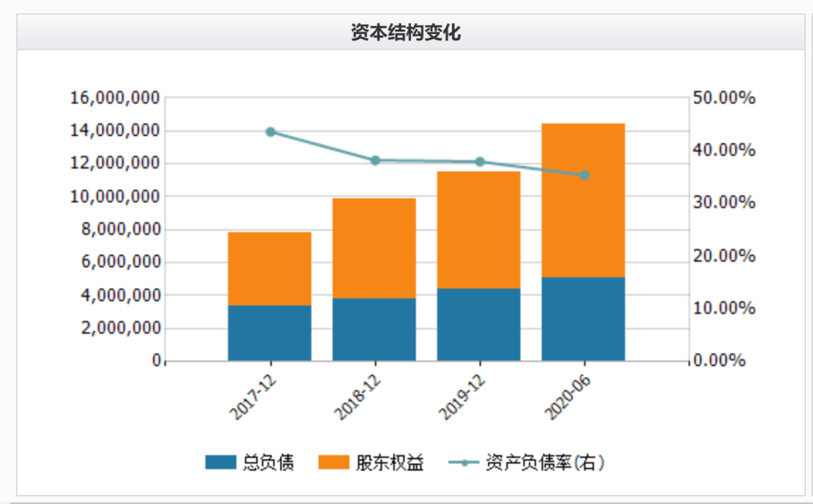Viewport: 813px width, 504px height.
Task: Select the 2020-06 debt ratio line point
Action: point(585,175)
